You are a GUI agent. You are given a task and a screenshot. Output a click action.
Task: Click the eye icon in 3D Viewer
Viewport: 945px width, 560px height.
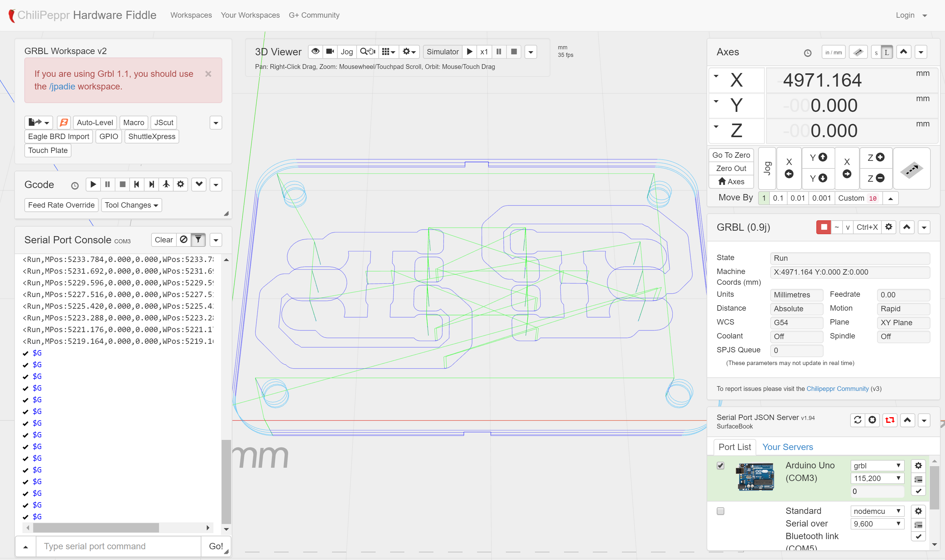coord(315,51)
